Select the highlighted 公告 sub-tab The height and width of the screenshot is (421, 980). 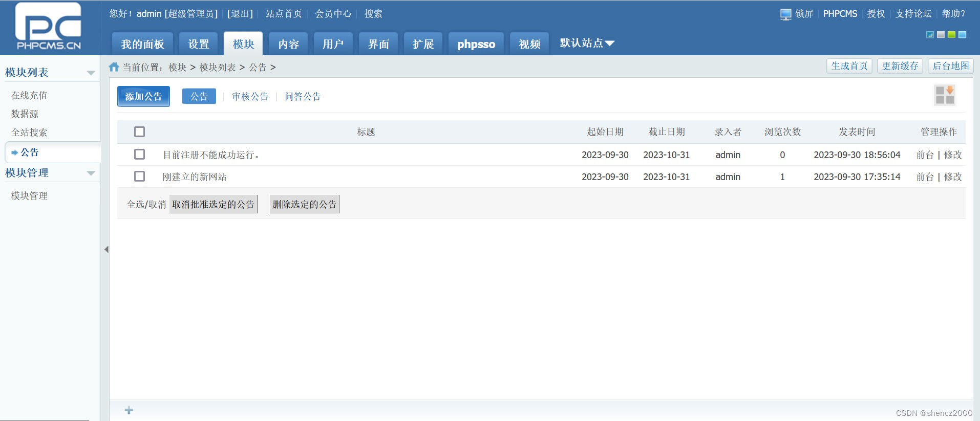199,96
